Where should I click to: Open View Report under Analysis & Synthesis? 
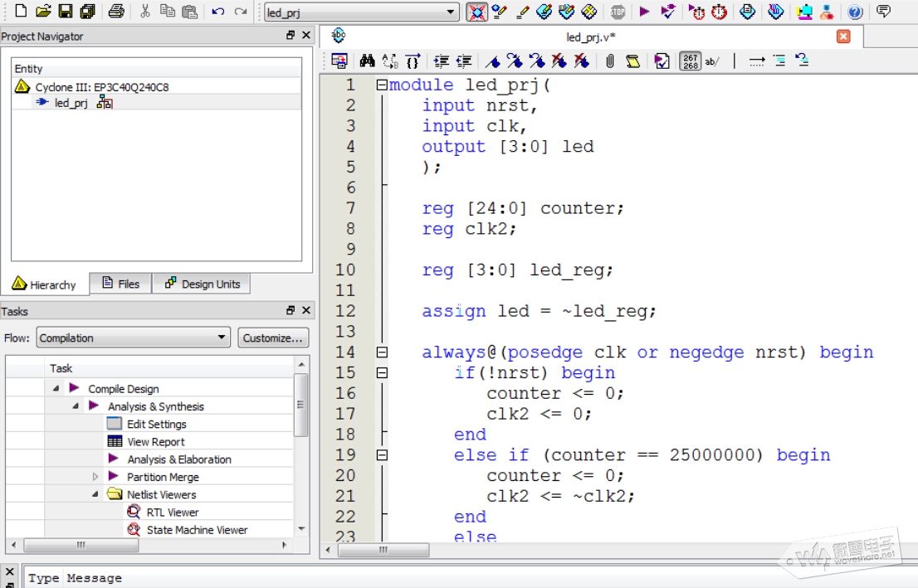click(x=156, y=442)
